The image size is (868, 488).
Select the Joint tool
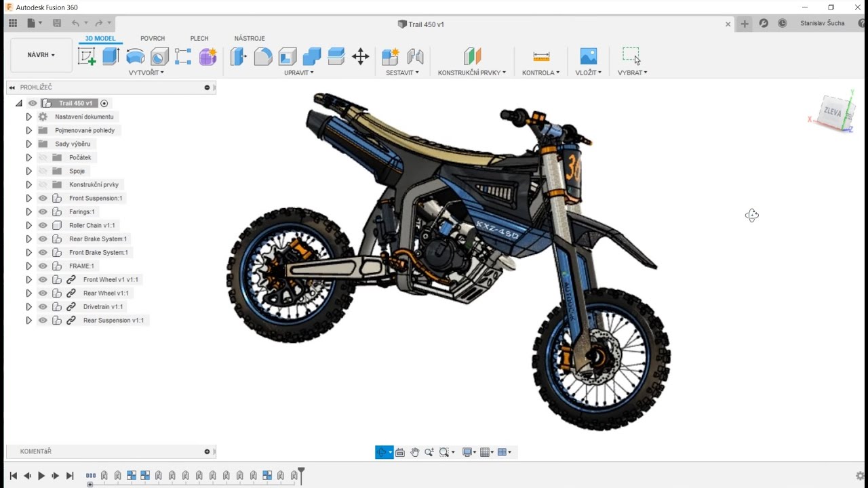click(415, 56)
